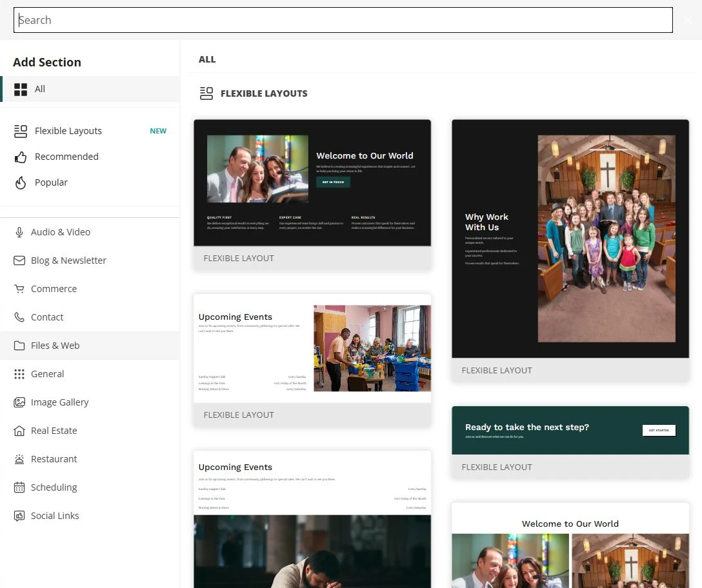Choose the Why Work With Us layout
This screenshot has width=702, height=588.
pyautogui.click(x=570, y=251)
